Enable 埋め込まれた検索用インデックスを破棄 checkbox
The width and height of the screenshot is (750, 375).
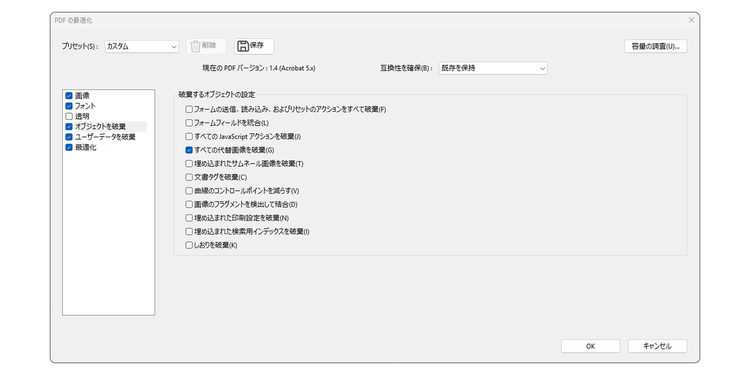(189, 232)
